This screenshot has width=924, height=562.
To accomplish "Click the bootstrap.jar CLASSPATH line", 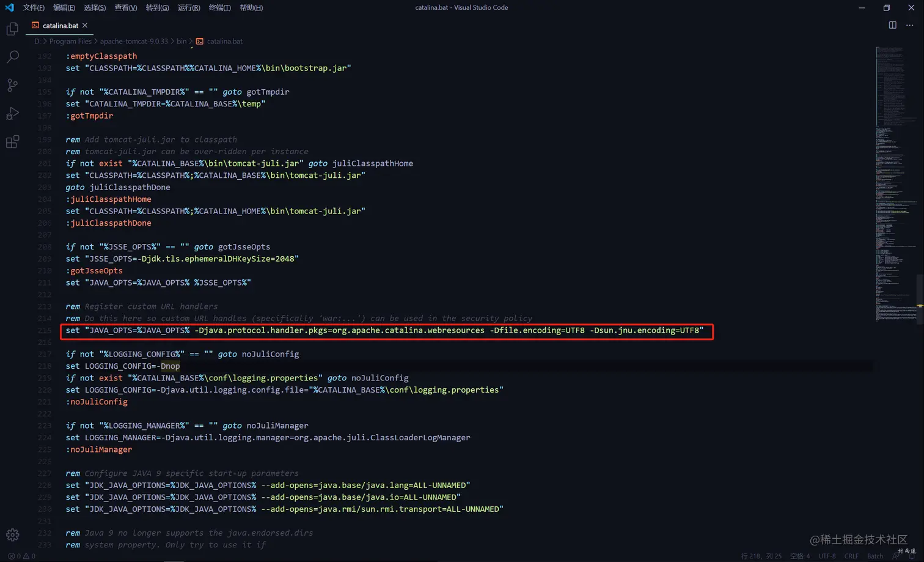I will [x=208, y=68].
